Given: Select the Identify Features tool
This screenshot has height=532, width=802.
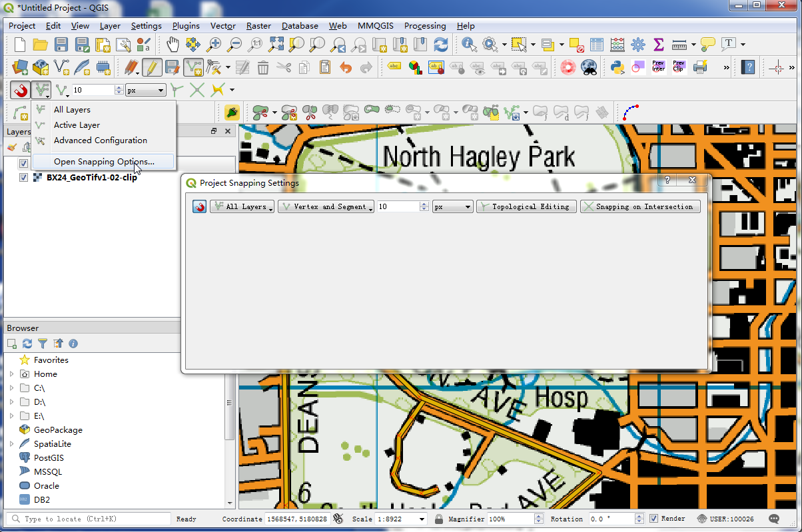Looking at the screenshot, I should [x=470, y=45].
